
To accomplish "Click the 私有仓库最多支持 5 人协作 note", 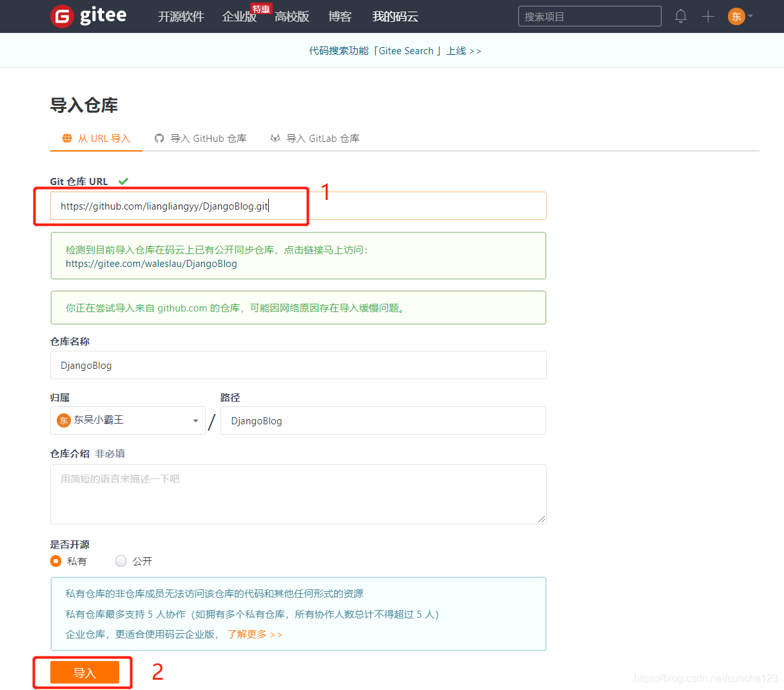I will pos(252,615).
